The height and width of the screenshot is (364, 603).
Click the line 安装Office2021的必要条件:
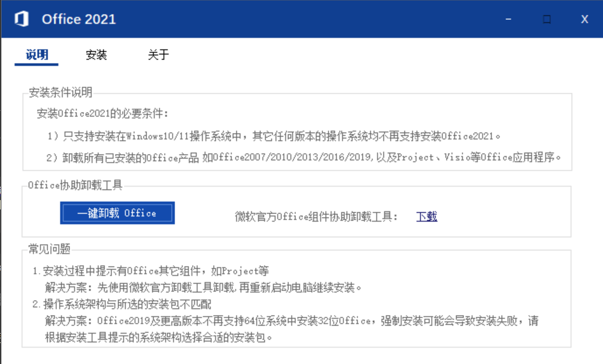(103, 113)
